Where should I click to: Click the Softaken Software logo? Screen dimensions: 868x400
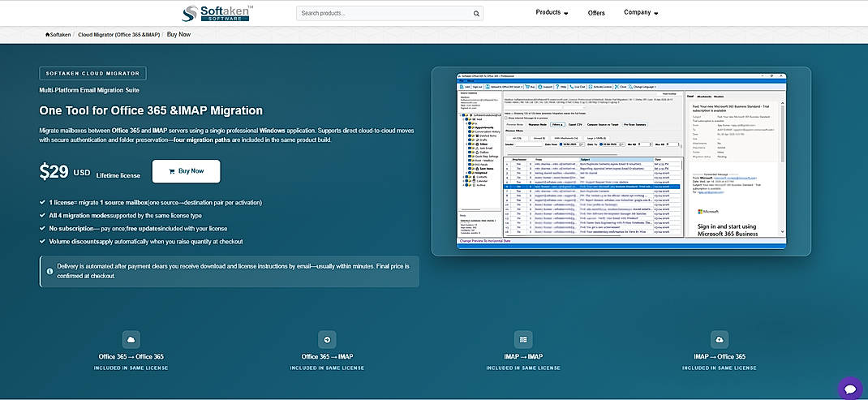tap(217, 13)
